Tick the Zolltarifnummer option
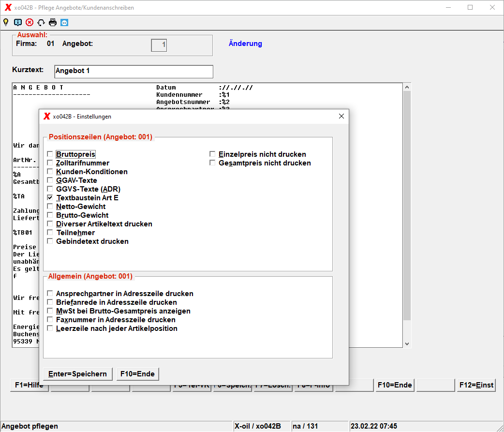 click(x=50, y=163)
